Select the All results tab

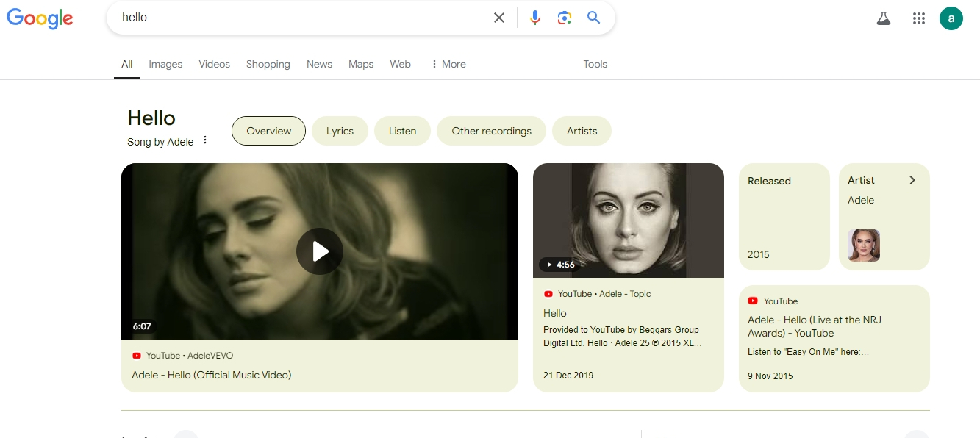127,64
